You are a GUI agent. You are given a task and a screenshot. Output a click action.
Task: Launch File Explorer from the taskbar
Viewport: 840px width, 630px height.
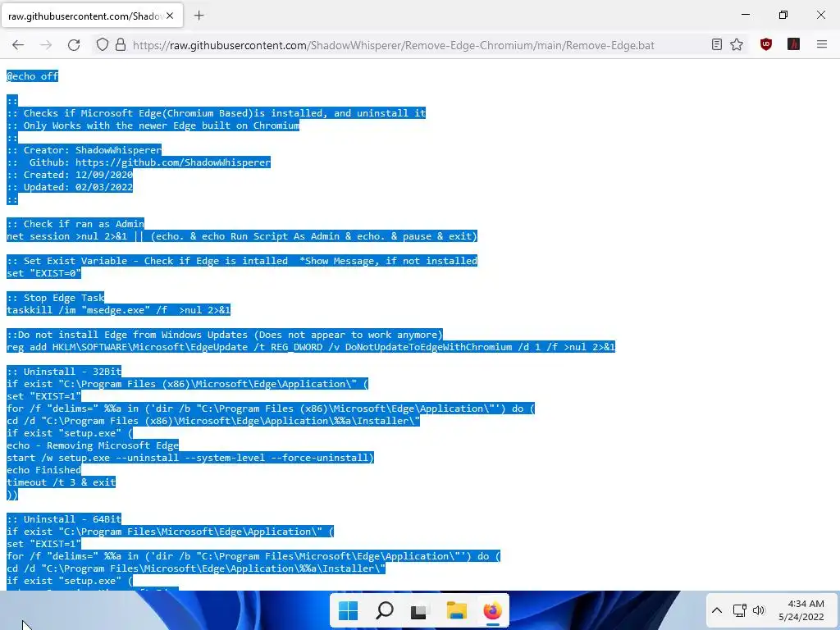click(456, 610)
